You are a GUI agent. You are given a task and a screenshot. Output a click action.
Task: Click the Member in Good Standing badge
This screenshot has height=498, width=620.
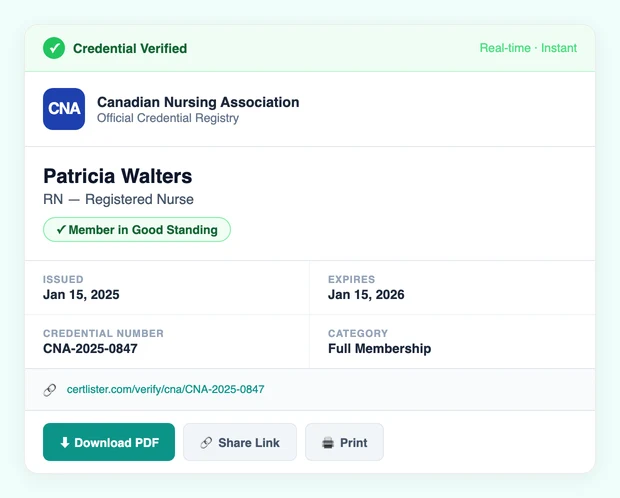(137, 229)
